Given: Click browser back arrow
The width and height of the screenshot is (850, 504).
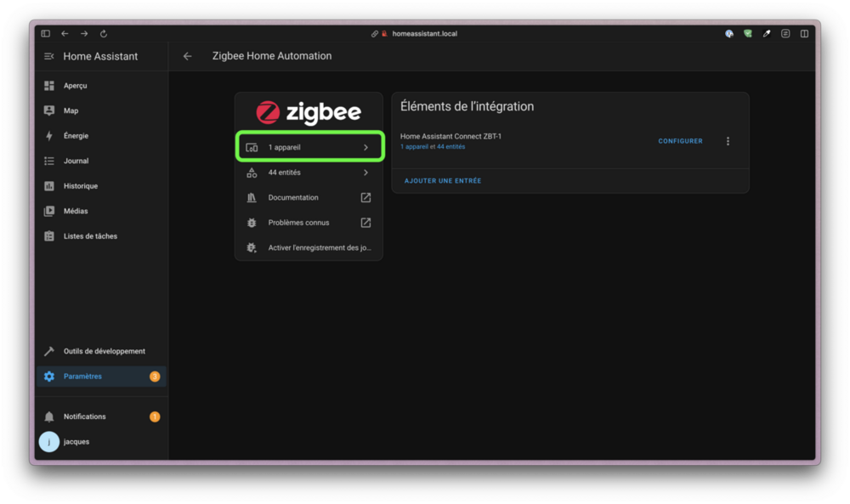Looking at the screenshot, I should click(x=65, y=34).
